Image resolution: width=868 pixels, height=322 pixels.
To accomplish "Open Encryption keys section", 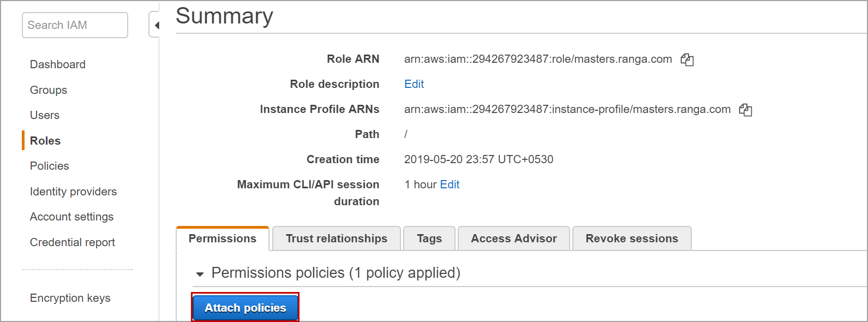I will pyautogui.click(x=70, y=298).
